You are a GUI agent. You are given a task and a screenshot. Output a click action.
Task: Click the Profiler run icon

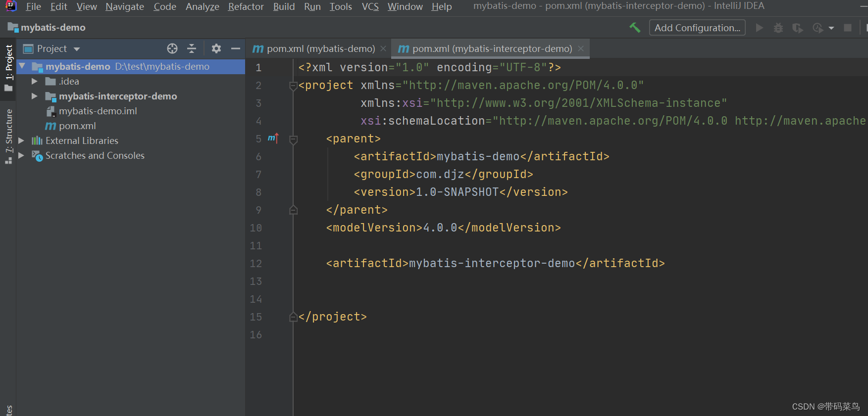817,28
